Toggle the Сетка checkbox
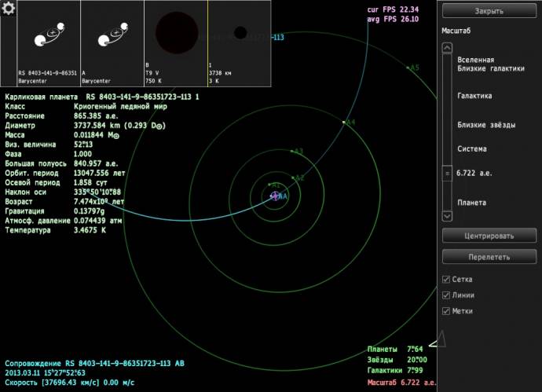This screenshot has width=542, height=392. [446, 280]
